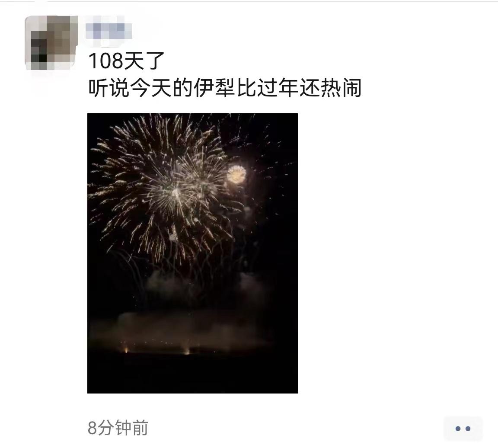
Task: Tap the pixelated profile avatar
Action: click(51, 42)
